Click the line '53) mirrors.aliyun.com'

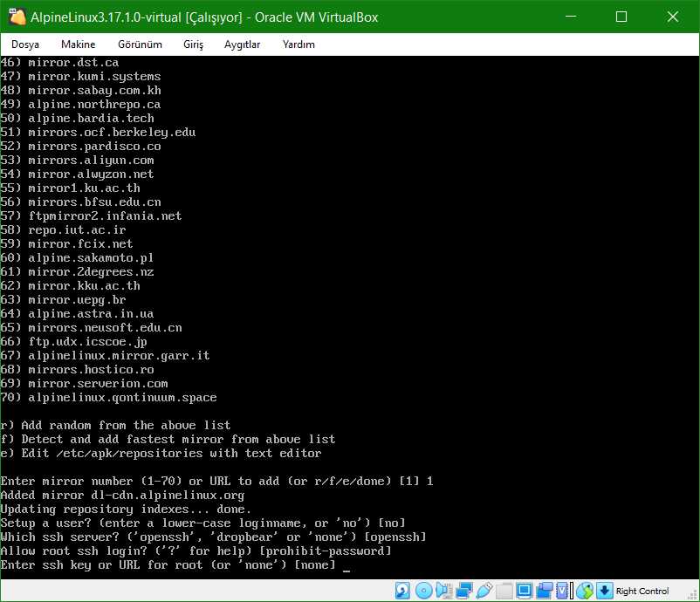click(x=77, y=160)
